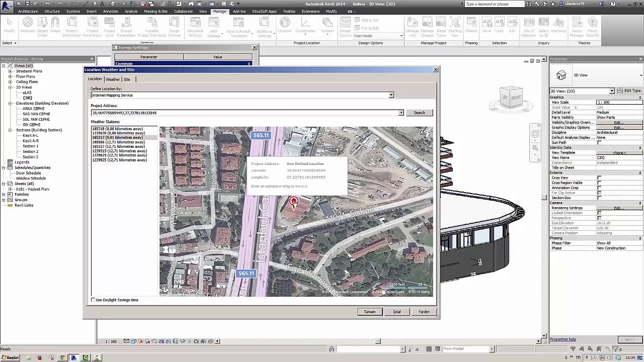
Task: Click the Tamam button
Action: pyautogui.click(x=370, y=312)
